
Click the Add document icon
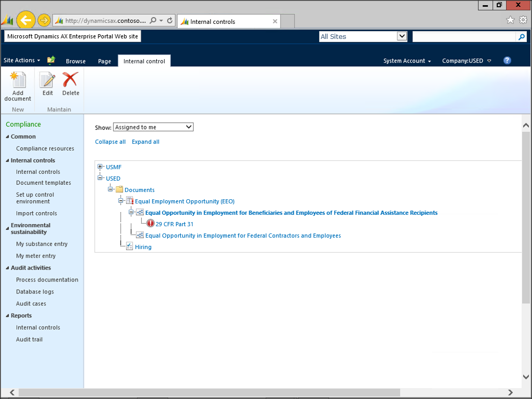18,81
